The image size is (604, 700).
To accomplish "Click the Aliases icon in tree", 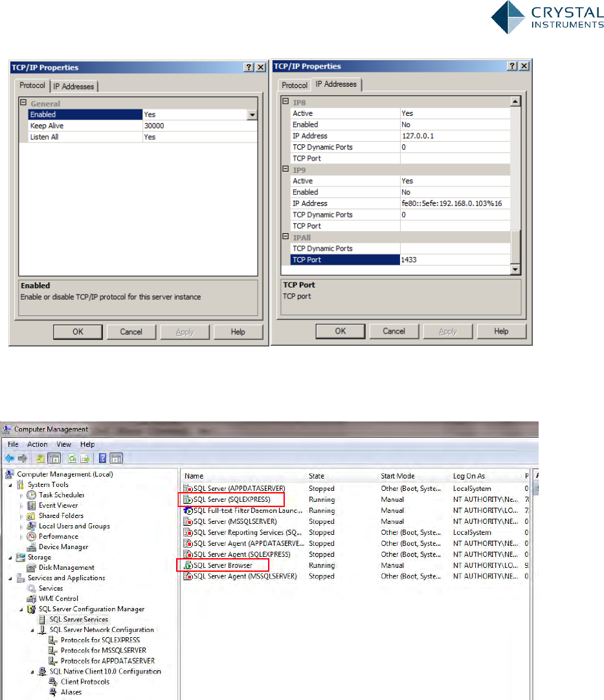I will pos(53,692).
